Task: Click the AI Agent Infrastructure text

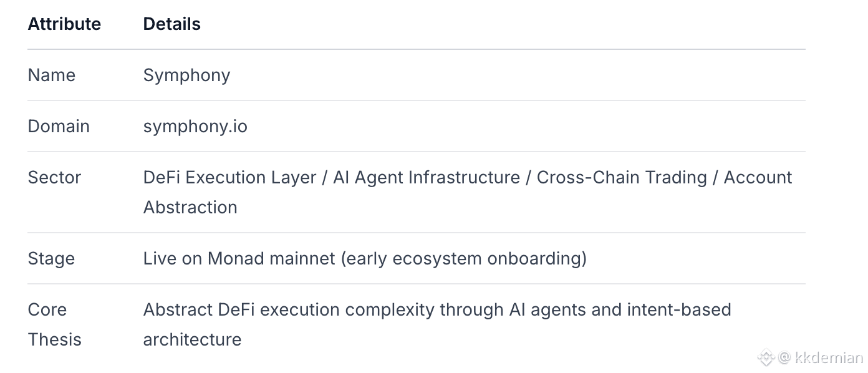Action: [426, 177]
